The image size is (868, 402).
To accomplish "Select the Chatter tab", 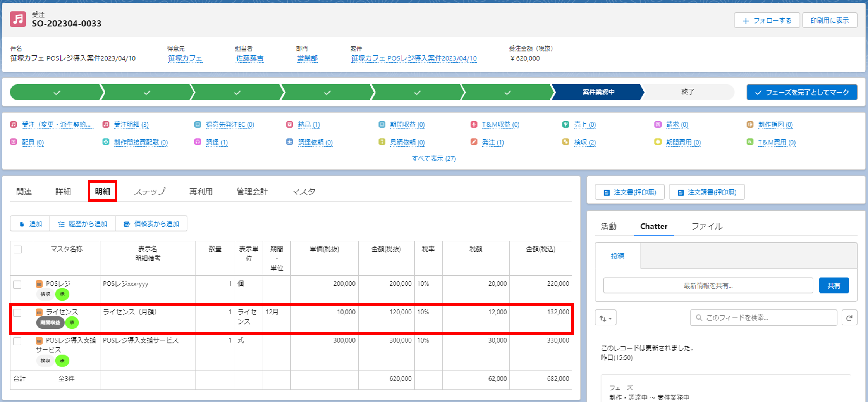I will [654, 227].
